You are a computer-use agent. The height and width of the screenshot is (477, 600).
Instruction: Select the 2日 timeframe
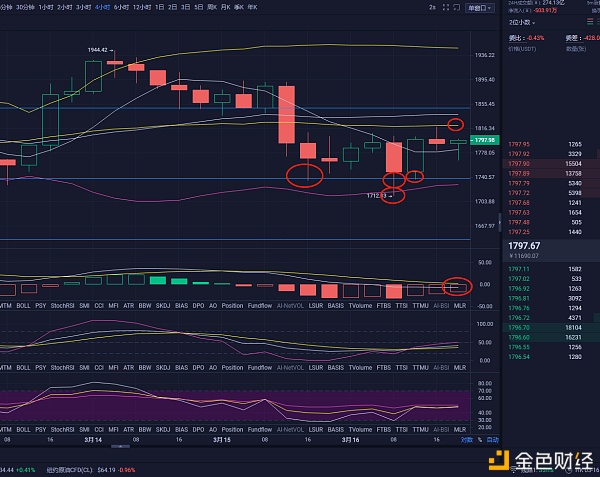pos(173,7)
